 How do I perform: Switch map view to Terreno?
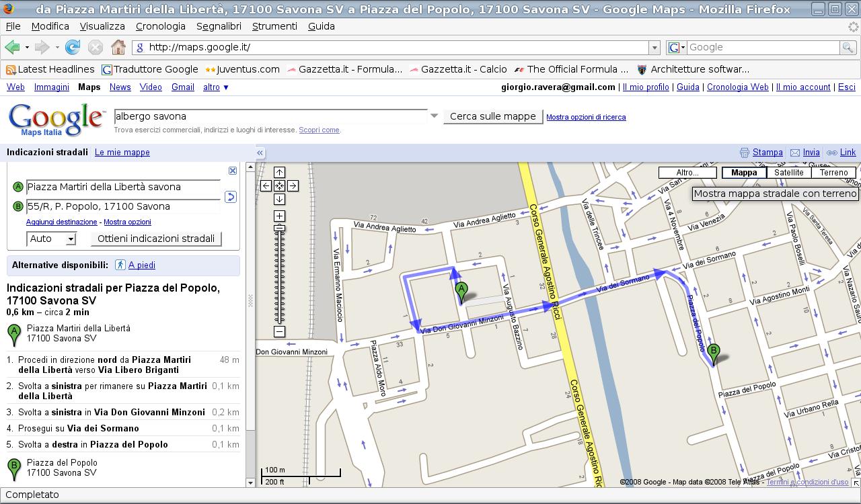833,173
